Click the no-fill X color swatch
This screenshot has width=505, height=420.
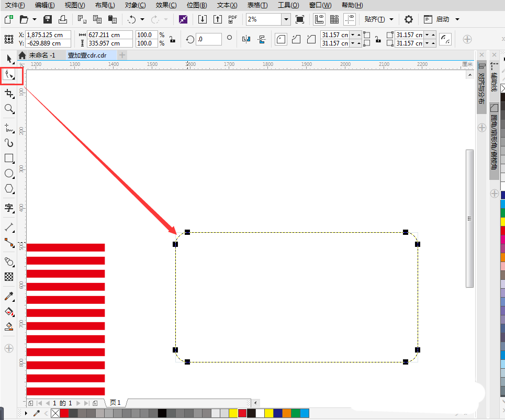[55, 413]
